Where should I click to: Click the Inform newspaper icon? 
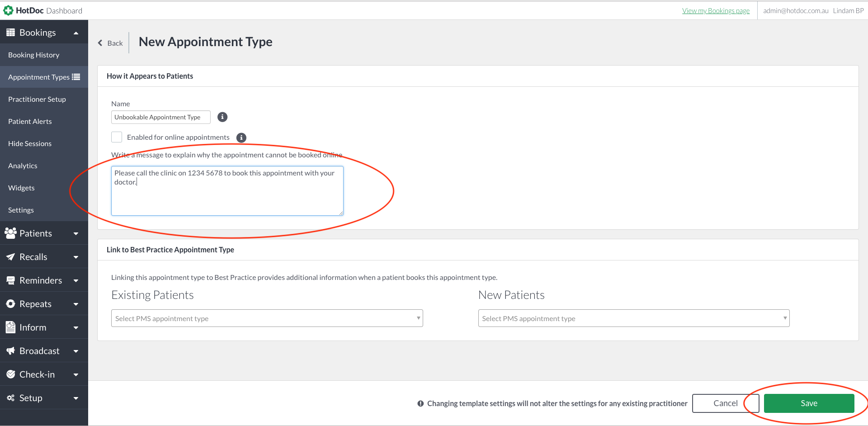coord(10,327)
